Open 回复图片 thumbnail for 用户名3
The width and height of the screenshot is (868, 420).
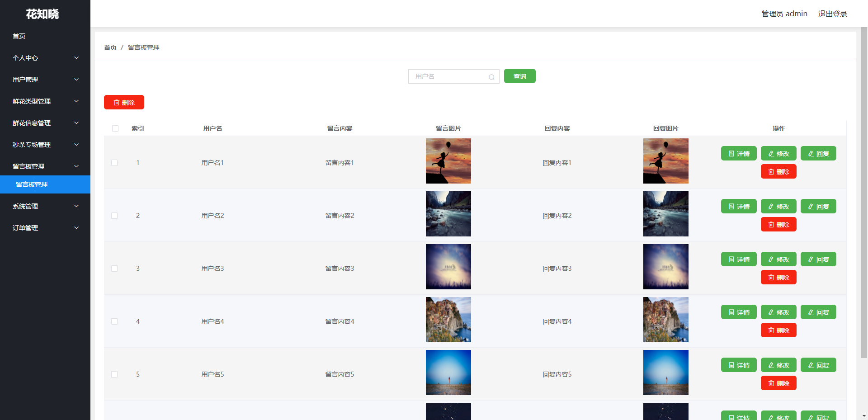pyautogui.click(x=666, y=267)
